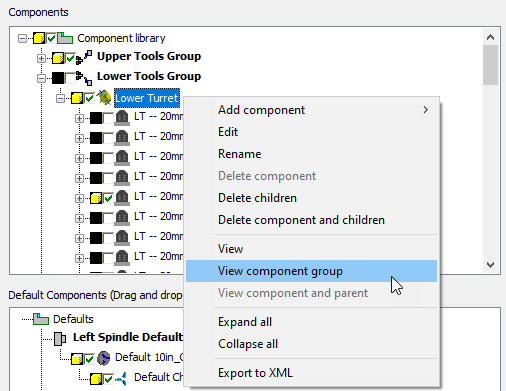Image resolution: width=506 pixels, height=391 pixels.
Task: Click the yellow swatch of Component library
Action: [39, 38]
